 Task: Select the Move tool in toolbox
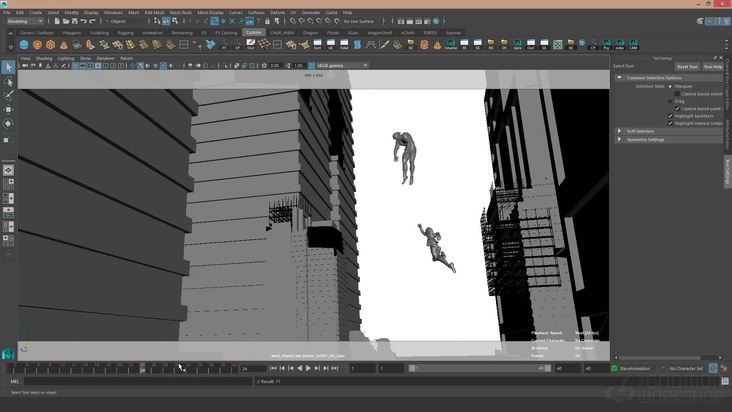pyautogui.click(x=8, y=109)
